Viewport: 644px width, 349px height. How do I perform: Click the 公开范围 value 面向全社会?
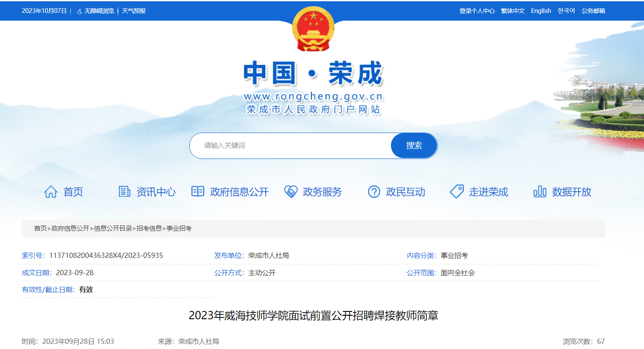pos(458,273)
